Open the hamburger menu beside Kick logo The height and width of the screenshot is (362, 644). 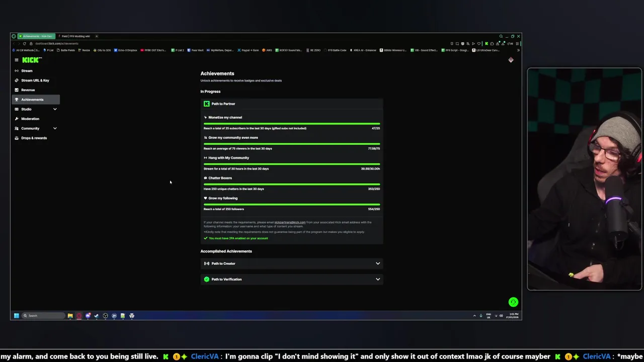[16, 60]
